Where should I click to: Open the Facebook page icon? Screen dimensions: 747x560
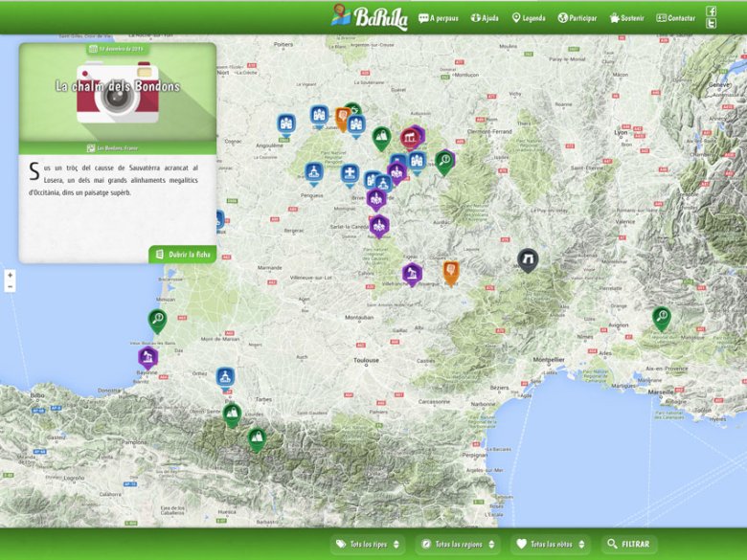[x=711, y=11]
